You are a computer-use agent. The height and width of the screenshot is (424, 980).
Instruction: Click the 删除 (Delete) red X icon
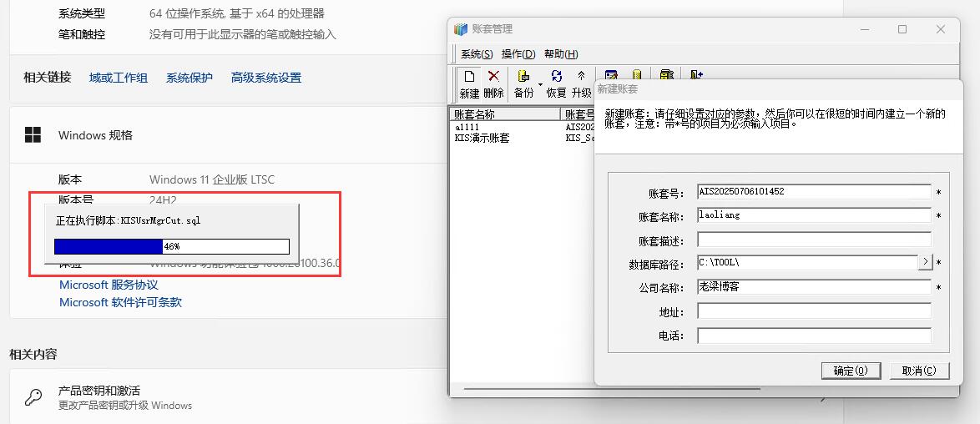click(493, 76)
